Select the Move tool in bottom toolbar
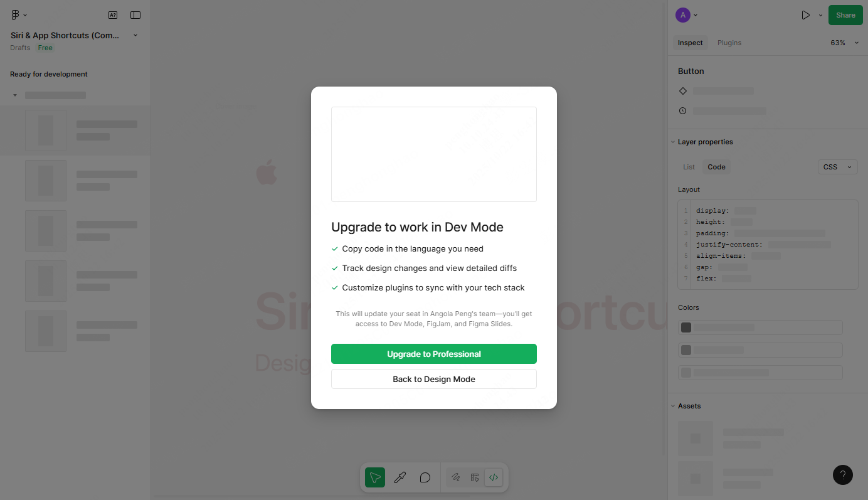 (375, 478)
